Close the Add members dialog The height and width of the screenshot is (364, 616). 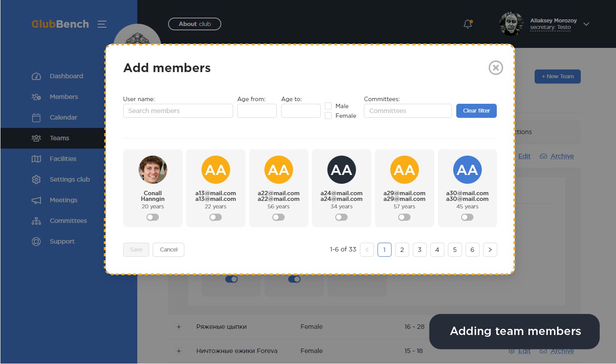click(x=495, y=68)
